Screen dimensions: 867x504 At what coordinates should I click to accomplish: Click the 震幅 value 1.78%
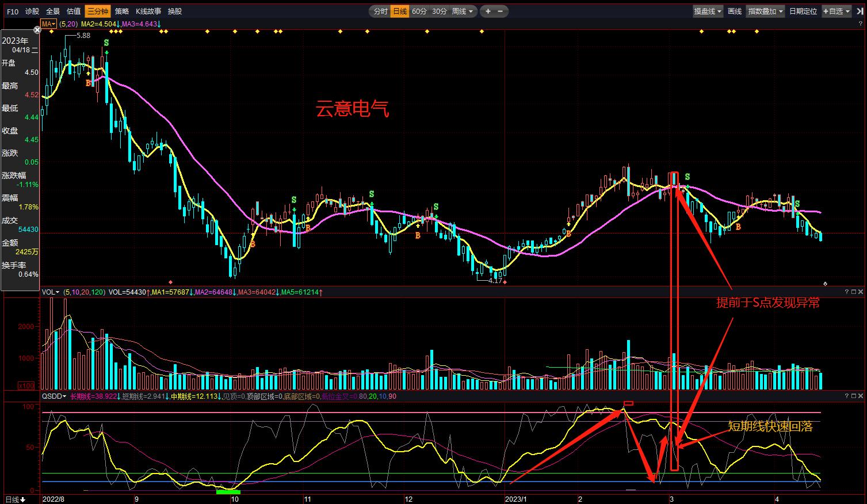[29, 207]
